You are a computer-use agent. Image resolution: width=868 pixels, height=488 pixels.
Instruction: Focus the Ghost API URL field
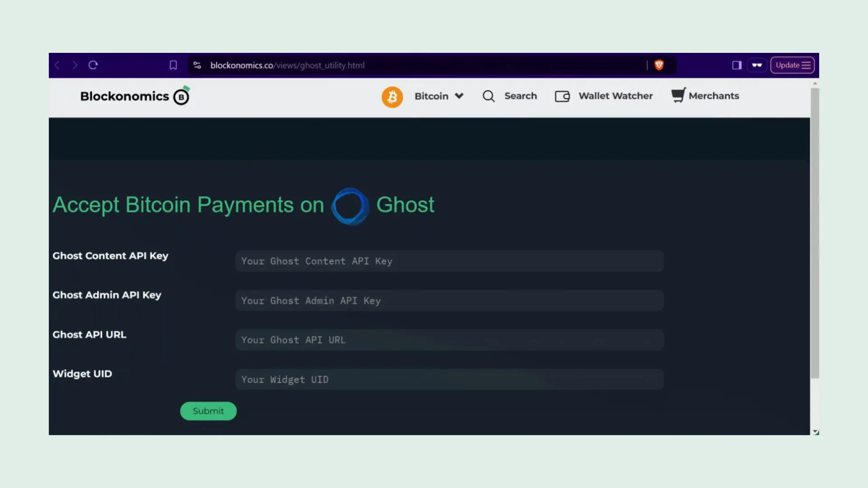(x=449, y=340)
